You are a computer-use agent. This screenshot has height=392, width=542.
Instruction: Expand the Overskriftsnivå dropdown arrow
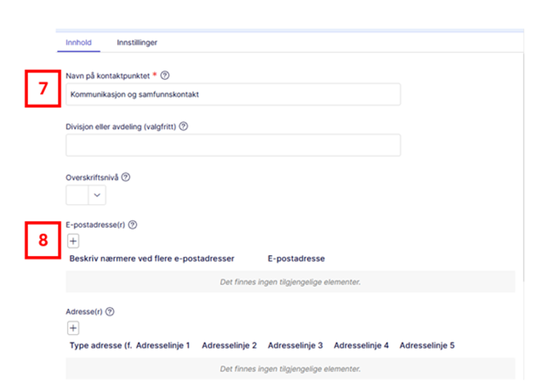click(x=97, y=195)
